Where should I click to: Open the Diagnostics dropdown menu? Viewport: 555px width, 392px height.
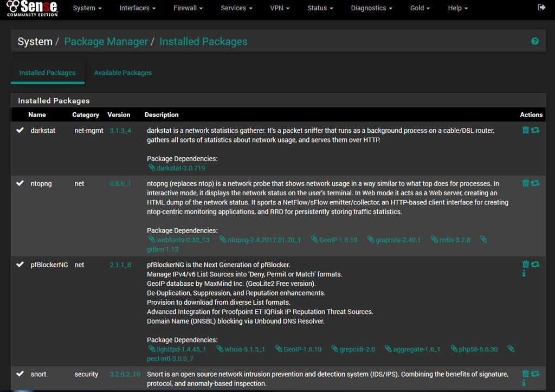371,8
